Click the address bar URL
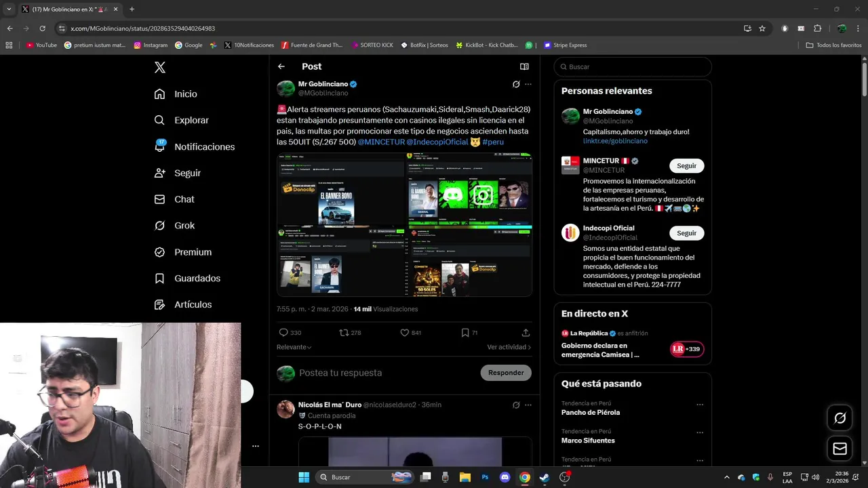 142,28
